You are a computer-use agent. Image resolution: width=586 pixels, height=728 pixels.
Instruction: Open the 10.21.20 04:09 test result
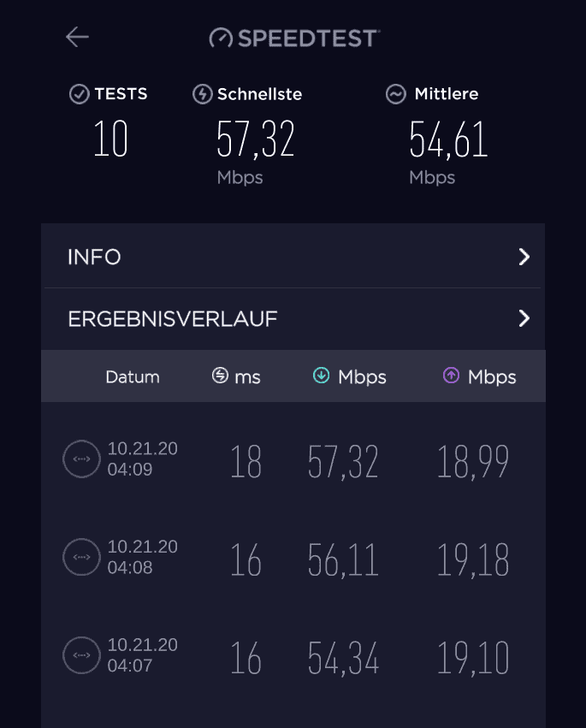(293, 459)
